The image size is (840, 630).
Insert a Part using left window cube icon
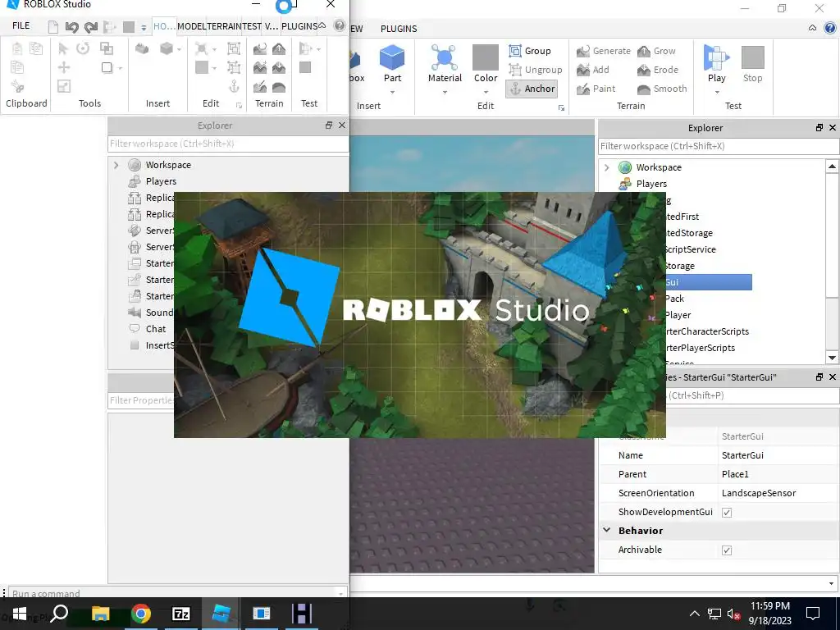click(x=167, y=48)
